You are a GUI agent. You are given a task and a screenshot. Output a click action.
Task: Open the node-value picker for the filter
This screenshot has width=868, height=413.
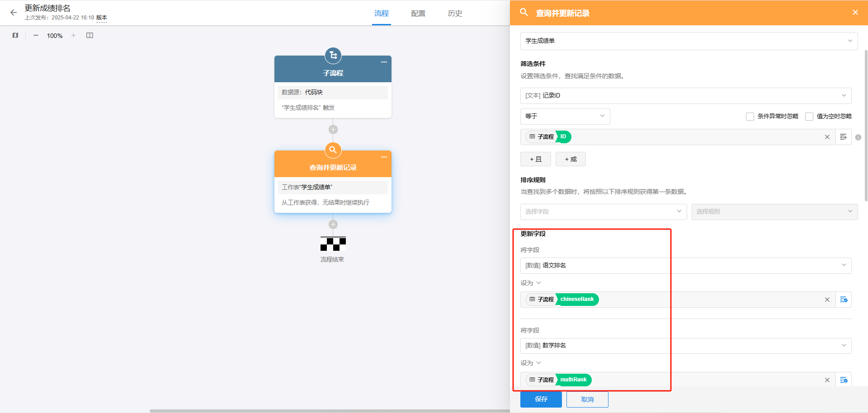(x=844, y=137)
